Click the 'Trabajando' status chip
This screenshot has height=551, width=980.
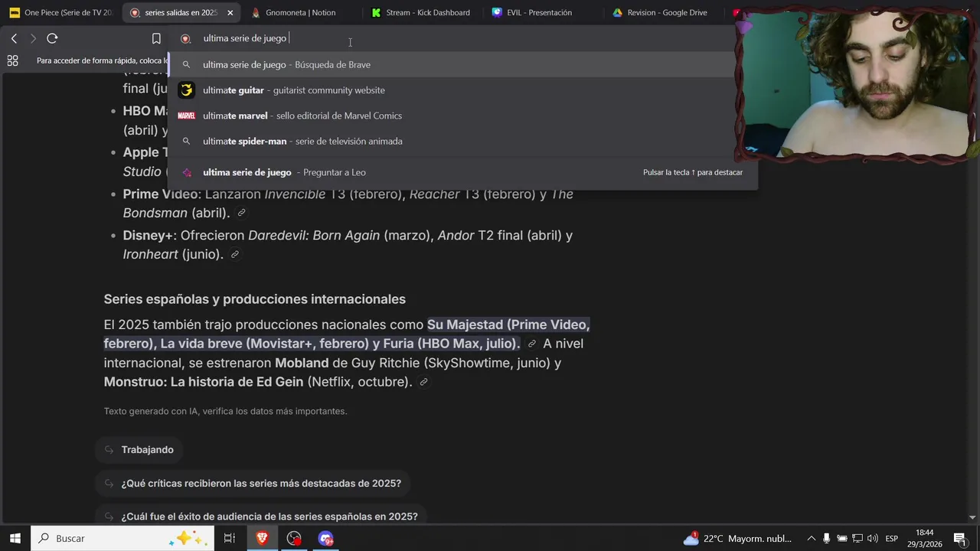139,450
